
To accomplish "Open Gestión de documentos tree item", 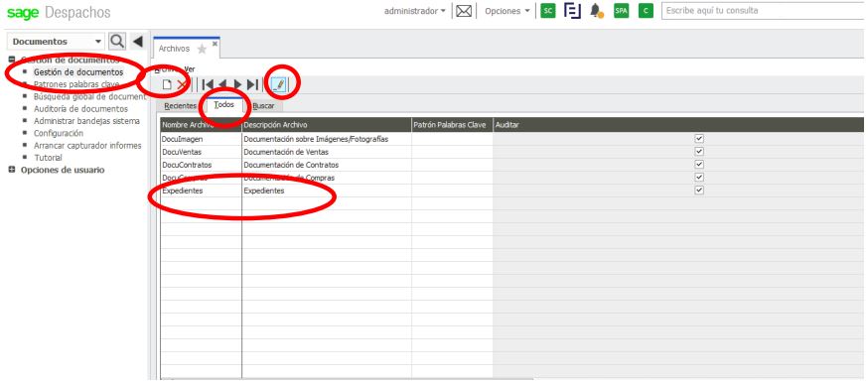I will point(78,72).
